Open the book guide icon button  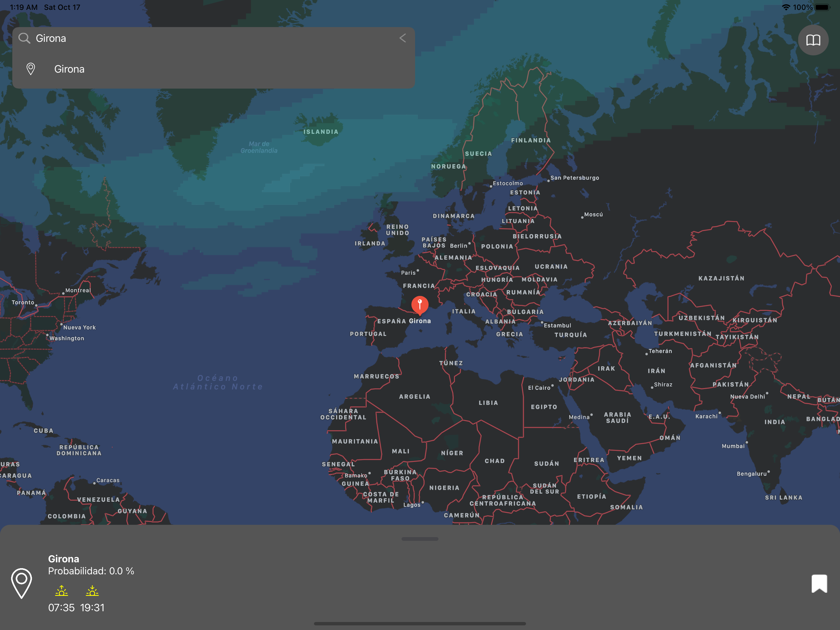pyautogui.click(x=813, y=40)
